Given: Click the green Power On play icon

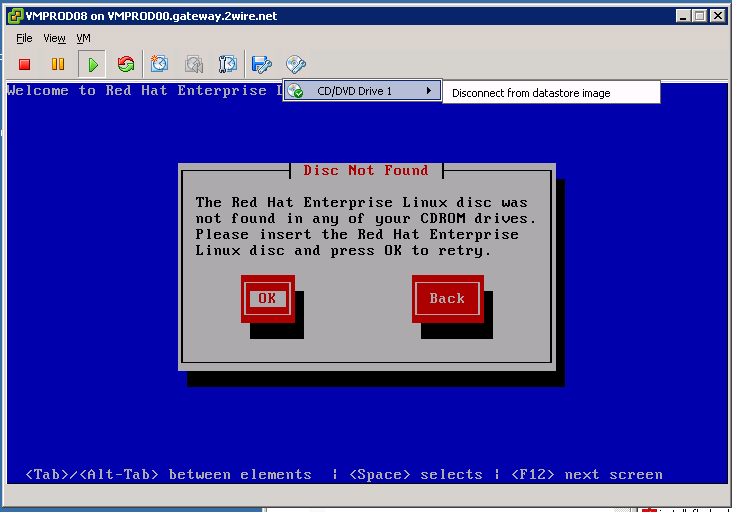Looking at the screenshot, I should [x=92, y=64].
